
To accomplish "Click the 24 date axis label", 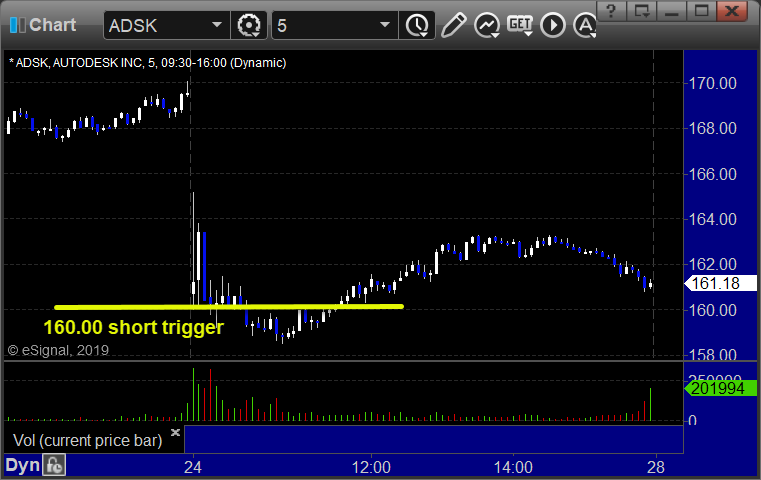I will [193, 467].
